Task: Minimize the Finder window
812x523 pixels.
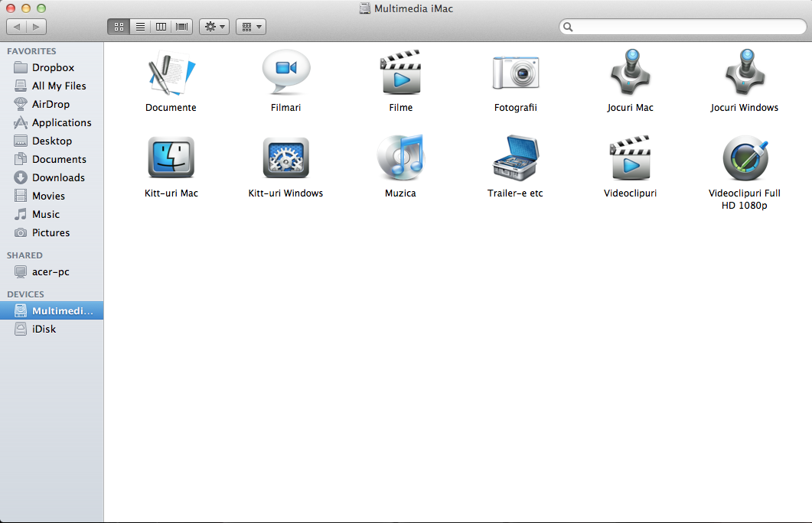Action: (x=26, y=8)
